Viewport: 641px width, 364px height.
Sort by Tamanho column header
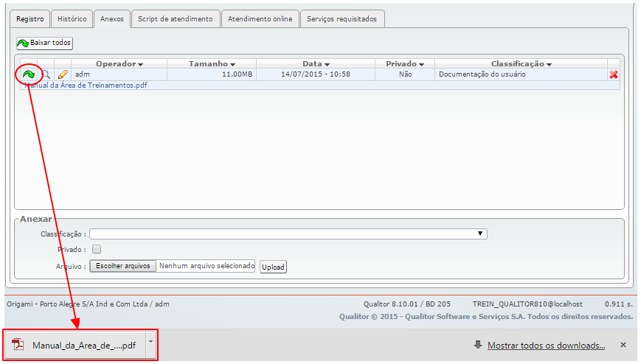click(212, 64)
